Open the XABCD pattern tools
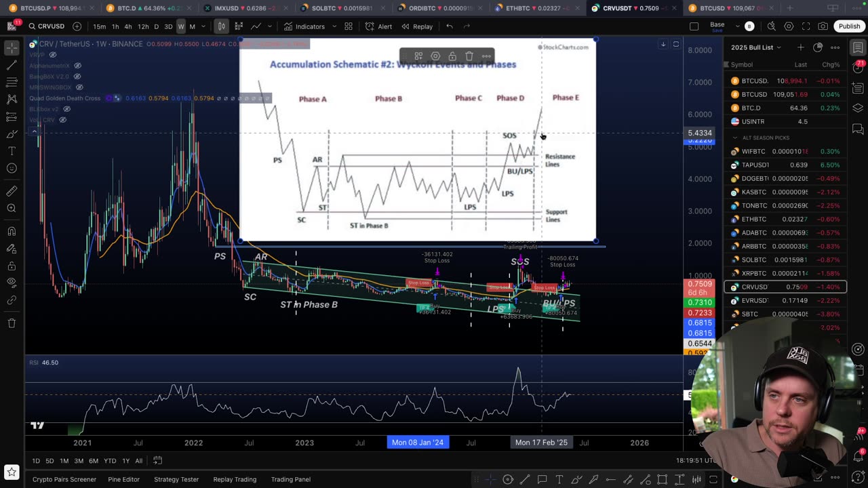This screenshot has height=488, width=868. (x=12, y=99)
